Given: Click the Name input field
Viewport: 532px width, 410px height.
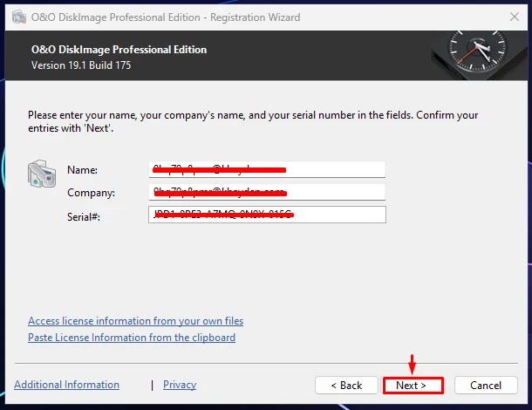Looking at the screenshot, I should coord(267,169).
